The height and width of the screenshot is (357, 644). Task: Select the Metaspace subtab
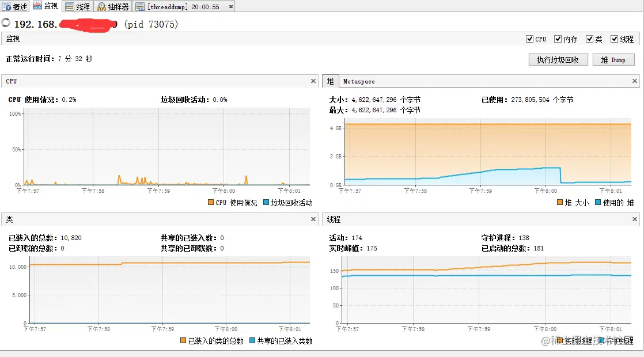coord(359,81)
